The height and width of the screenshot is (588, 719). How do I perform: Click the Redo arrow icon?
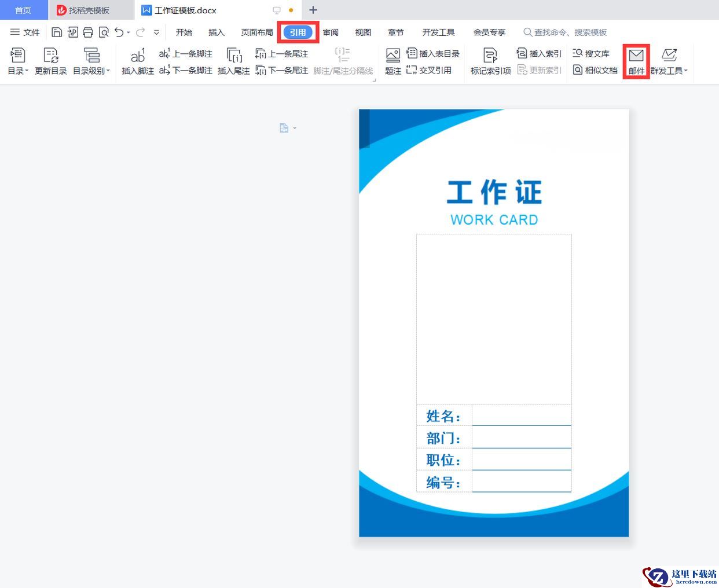140,32
